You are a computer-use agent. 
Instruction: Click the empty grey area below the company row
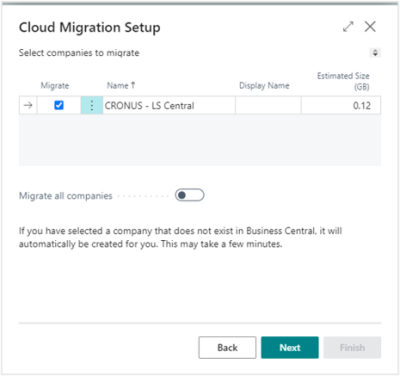point(200,140)
